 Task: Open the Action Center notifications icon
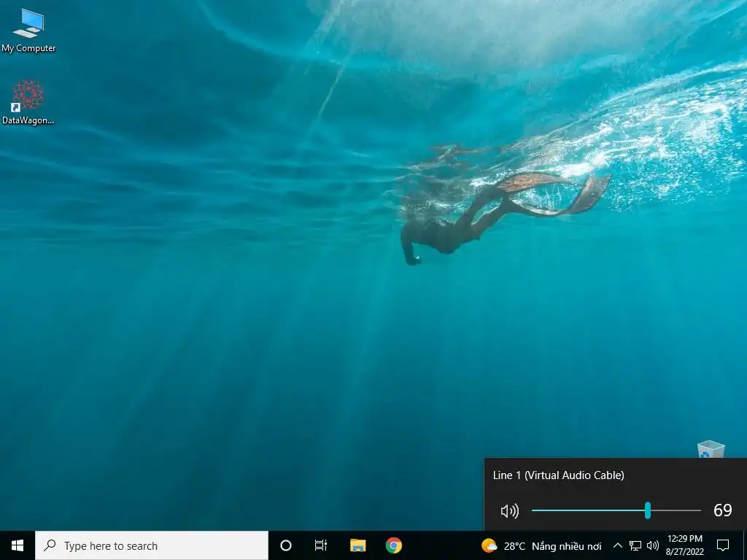[723, 545]
